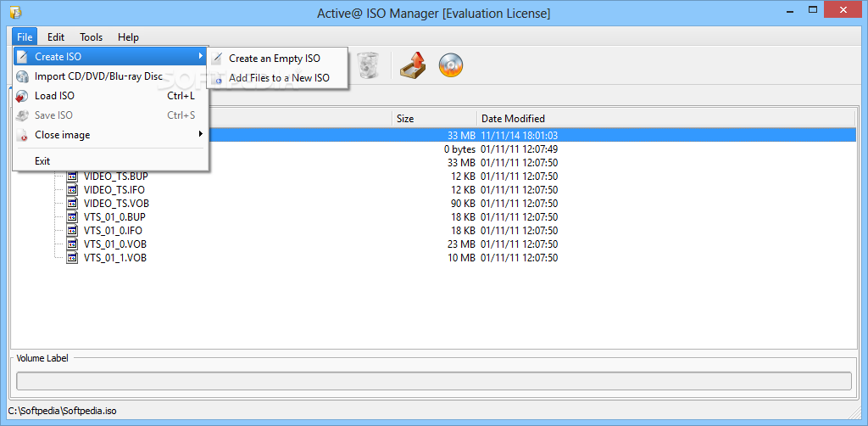This screenshot has width=868, height=426.
Task: Select the VTS_01_1.VOB file row
Action: [433, 258]
